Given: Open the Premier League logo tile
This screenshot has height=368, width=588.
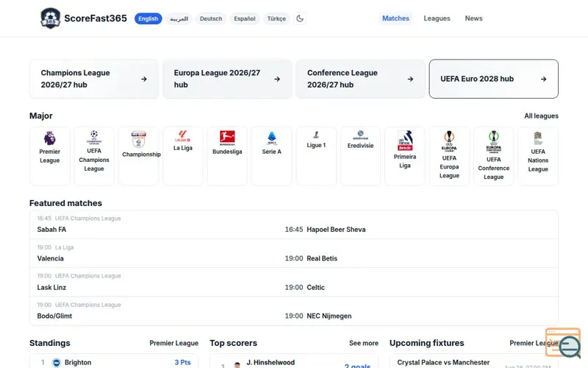Looking at the screenshot, I should click(49, 156).
